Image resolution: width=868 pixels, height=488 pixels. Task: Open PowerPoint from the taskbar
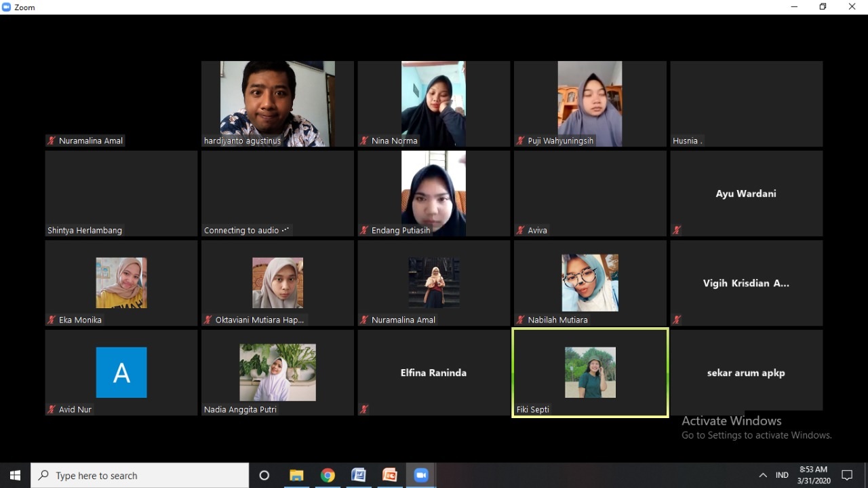tap(390, 475)
